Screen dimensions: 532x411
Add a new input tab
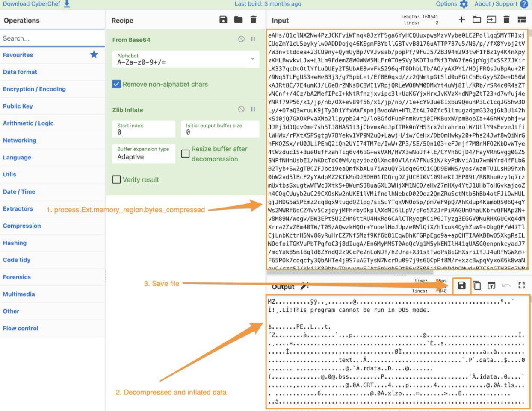point(461,20)
